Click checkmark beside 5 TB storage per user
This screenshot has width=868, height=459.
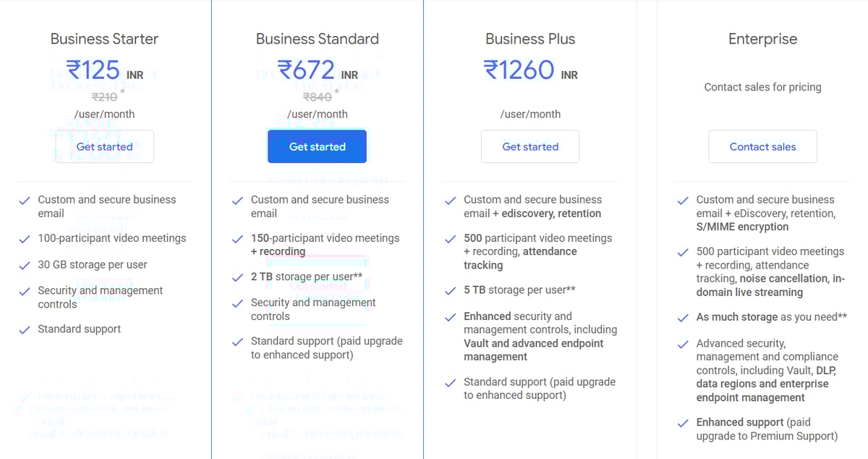pos(451,291)
